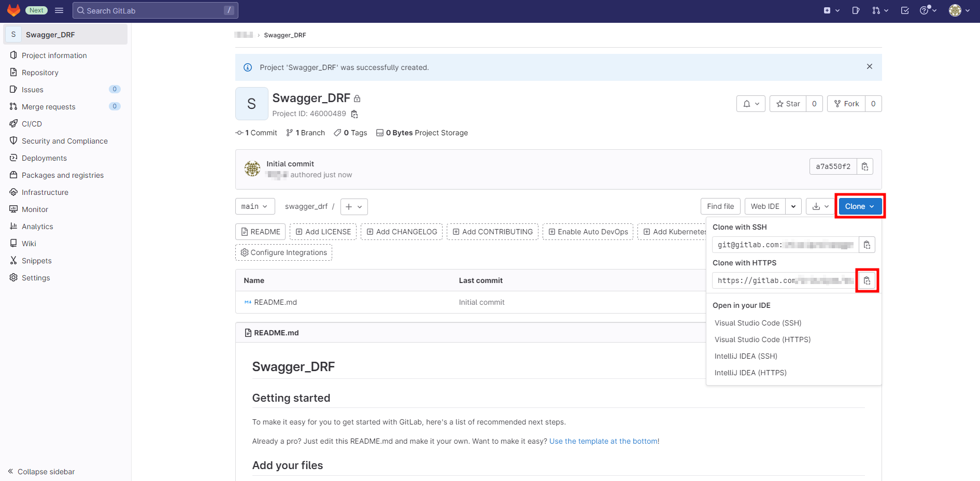Choose IntelliJ IDEA (SSH)
Viewport: 980px width, 481px height.
pyautogui.click(x=746, y=356)
